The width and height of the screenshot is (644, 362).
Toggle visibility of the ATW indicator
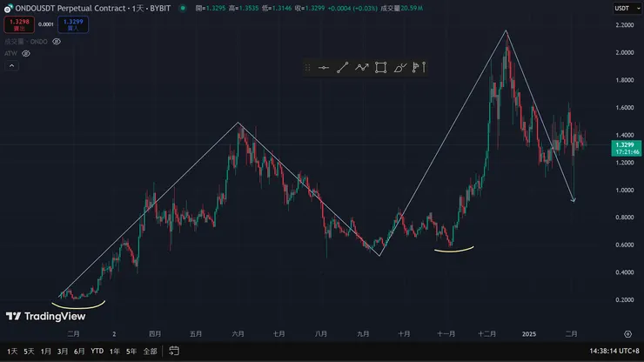[26, 53]
